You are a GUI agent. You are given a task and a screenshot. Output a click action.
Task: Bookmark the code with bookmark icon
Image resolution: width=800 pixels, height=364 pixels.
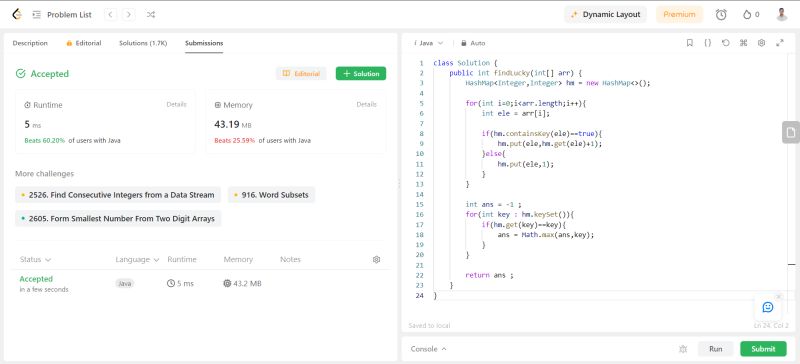(690, 43)
